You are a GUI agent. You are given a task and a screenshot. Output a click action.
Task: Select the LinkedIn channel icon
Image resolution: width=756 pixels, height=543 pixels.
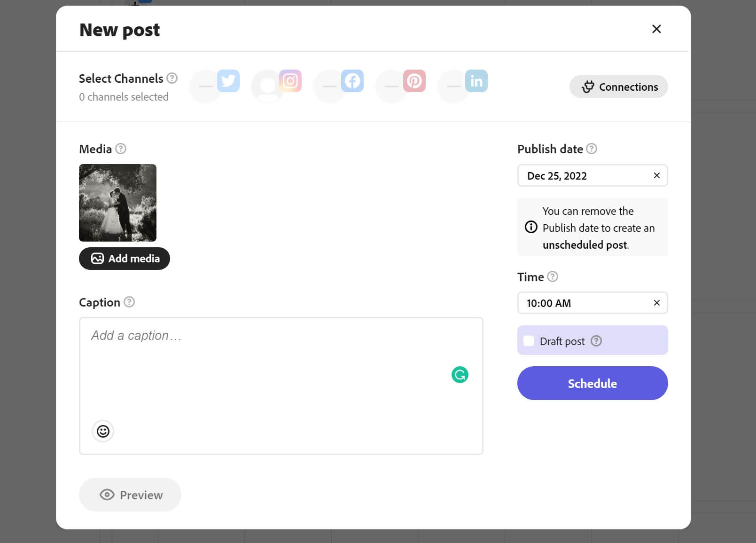[x=476, y=81]
